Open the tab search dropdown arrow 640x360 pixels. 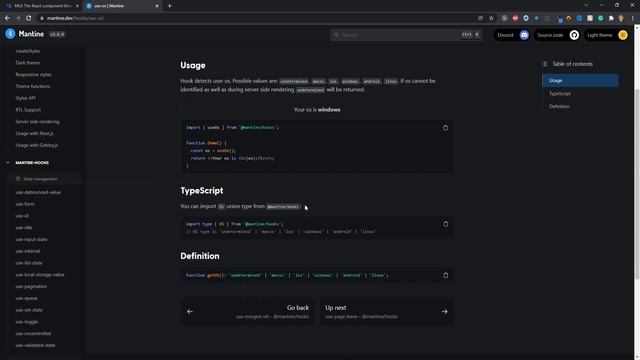pos(586,5)
